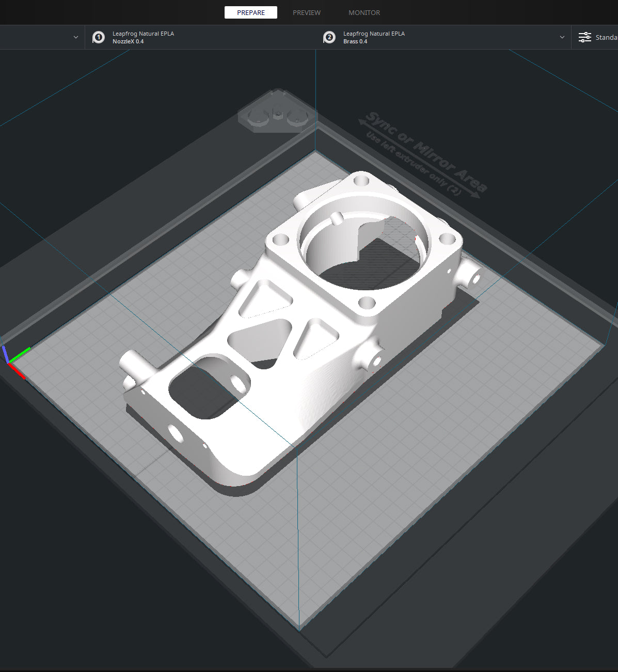
Task: Switch to the PREVIEW stage tab
Action: 306,12
